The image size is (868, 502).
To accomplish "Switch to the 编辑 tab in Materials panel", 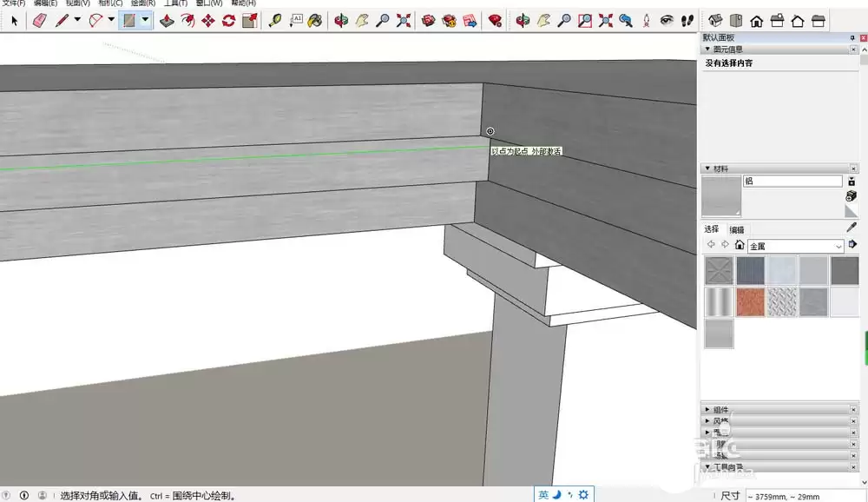I will 737,228.
